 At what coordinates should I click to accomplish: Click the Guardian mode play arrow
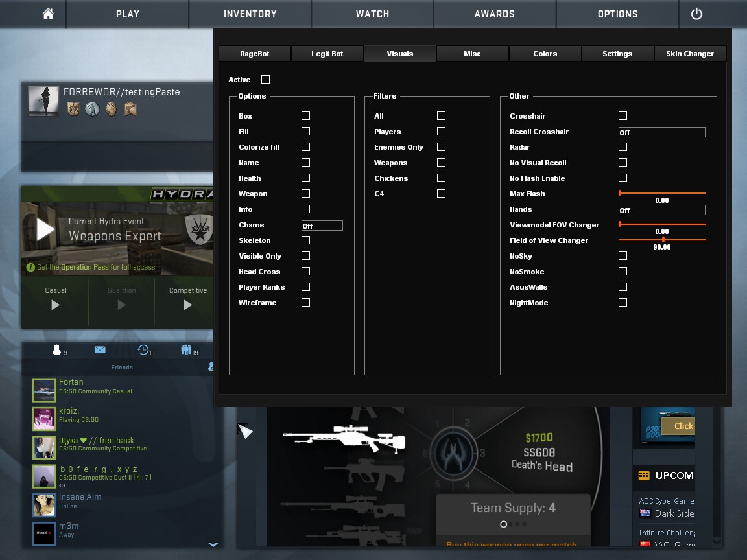(121, 305)
